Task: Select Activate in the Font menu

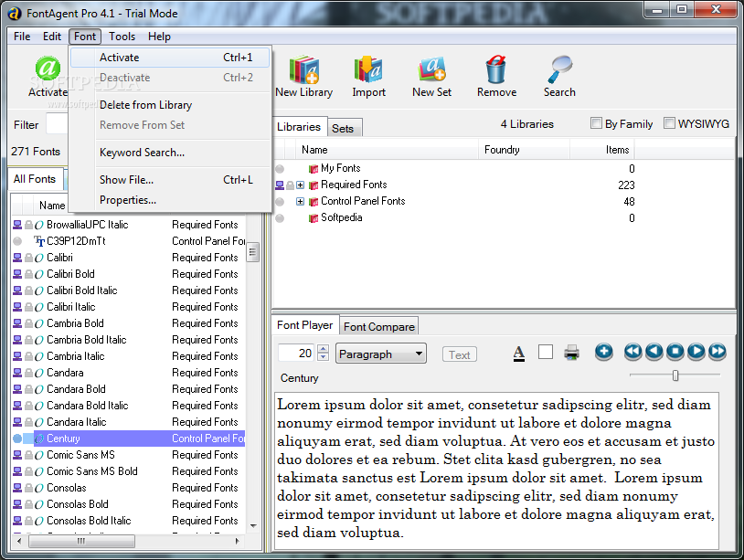Action: [x=170, y=58]
